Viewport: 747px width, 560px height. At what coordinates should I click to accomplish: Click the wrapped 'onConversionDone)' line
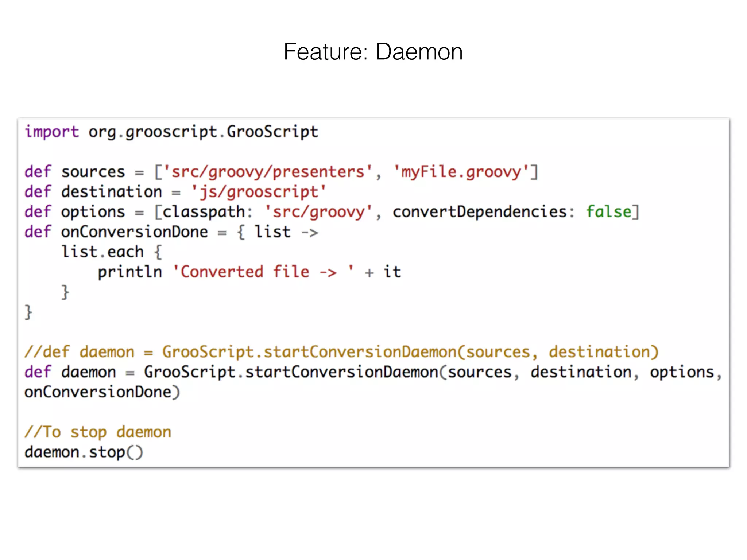click(102, 392)
